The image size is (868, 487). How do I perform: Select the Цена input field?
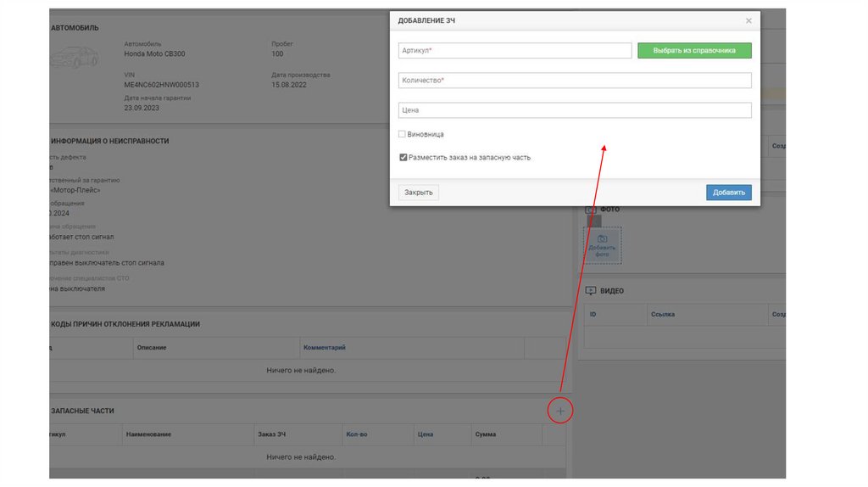(575, 110)
